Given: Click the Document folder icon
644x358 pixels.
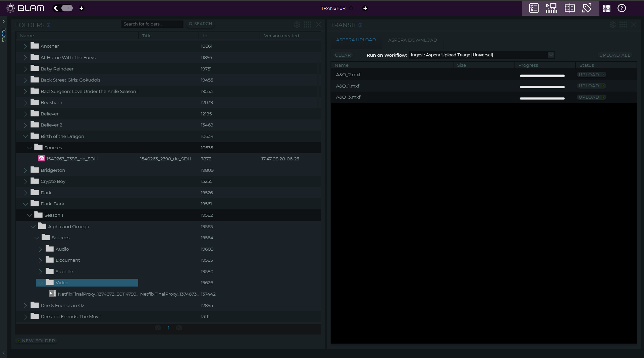Looking at the screenshot, I should click(x=50, y=260).
